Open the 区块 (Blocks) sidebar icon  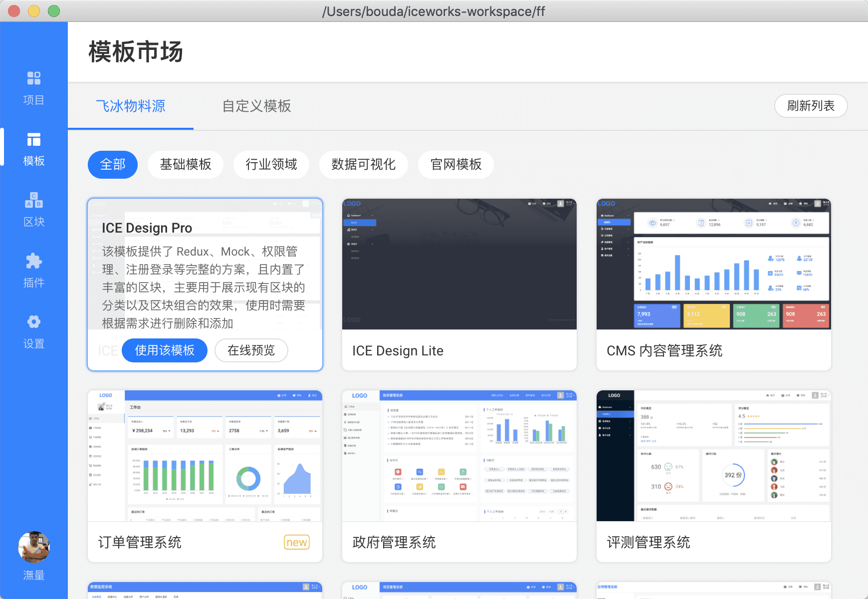coord(34,210)
